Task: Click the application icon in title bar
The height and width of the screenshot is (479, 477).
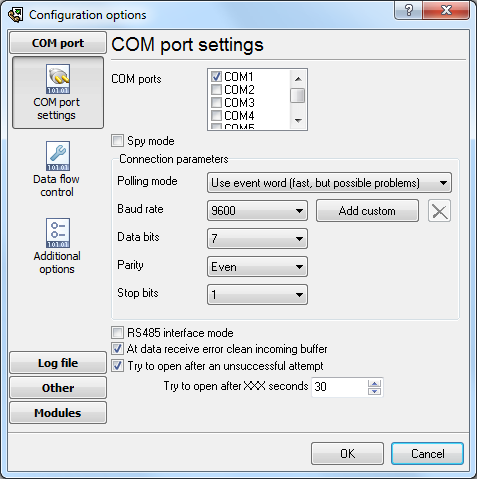Action: point(16,15)
